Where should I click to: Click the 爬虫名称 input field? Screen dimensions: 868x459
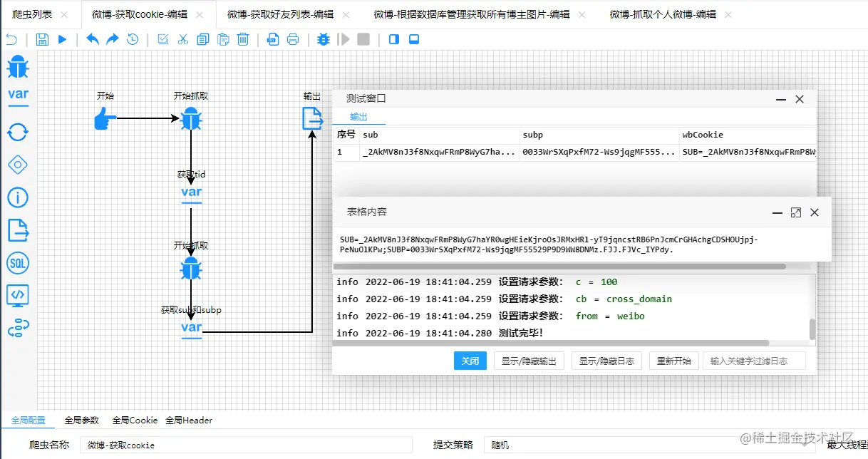[246, 445]
